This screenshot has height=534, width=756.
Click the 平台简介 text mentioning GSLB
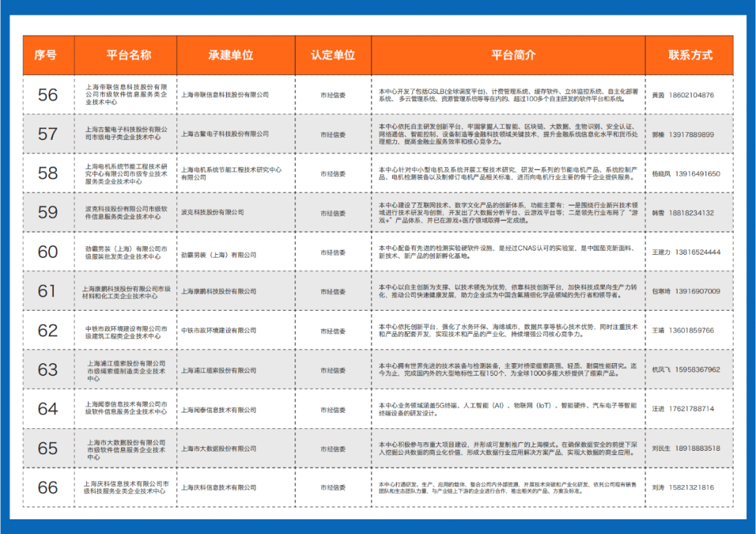coord(508,95)
